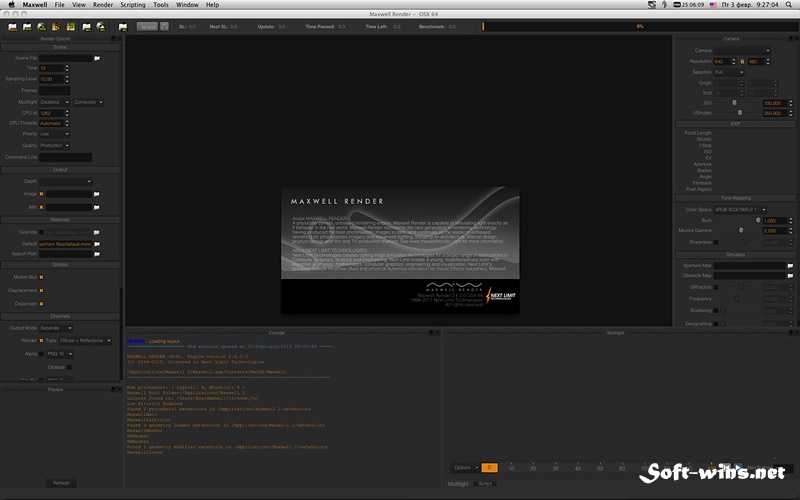The width and height of the screenshot is (800, 500).
Task: Click the Burn slider handle
Action: 758,220
